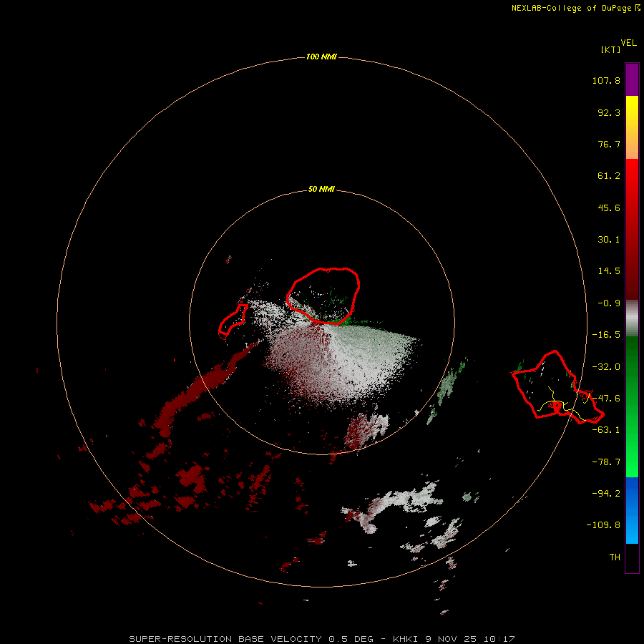Click the [KT] units label

[610, 49]
